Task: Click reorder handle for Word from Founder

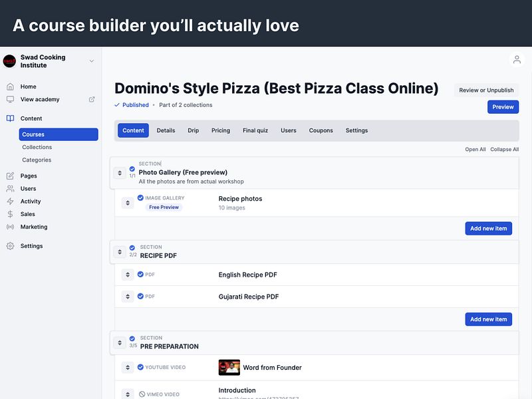Action: [x=128, y=367]
